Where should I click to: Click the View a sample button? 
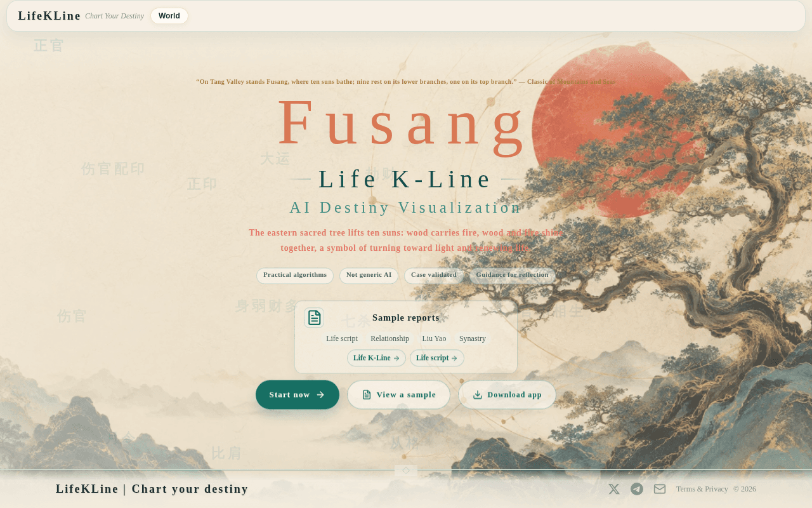[x=398, y=395]
